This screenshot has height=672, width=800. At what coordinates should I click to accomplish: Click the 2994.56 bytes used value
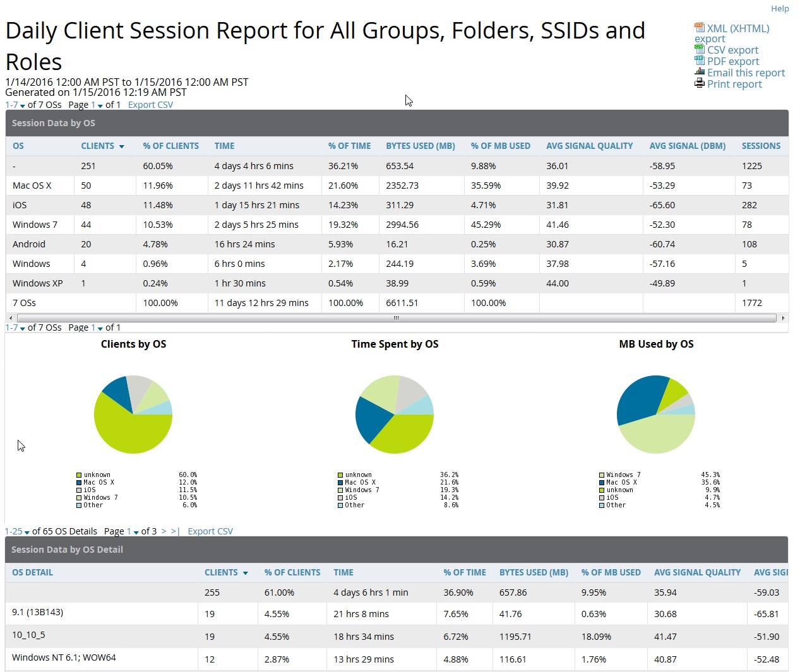click(x=402, y=225)
